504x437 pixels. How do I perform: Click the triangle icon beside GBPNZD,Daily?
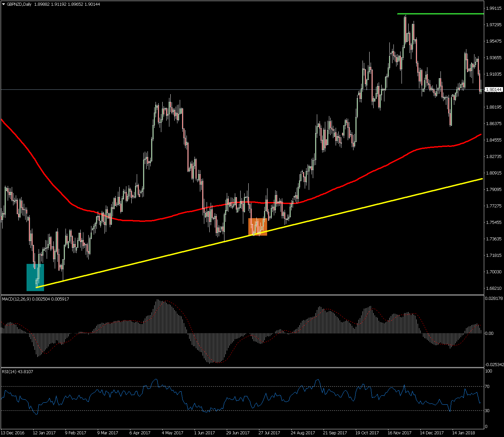coord(3,4)
